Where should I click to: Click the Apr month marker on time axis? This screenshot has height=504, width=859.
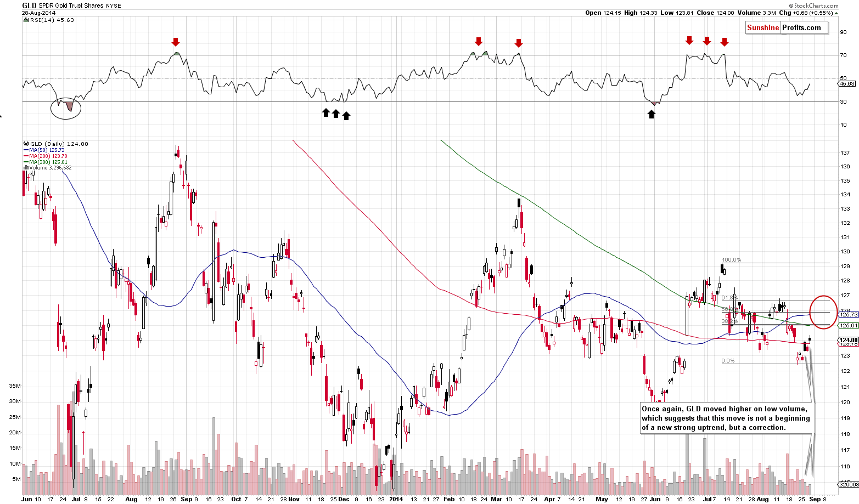click(549, 500)
